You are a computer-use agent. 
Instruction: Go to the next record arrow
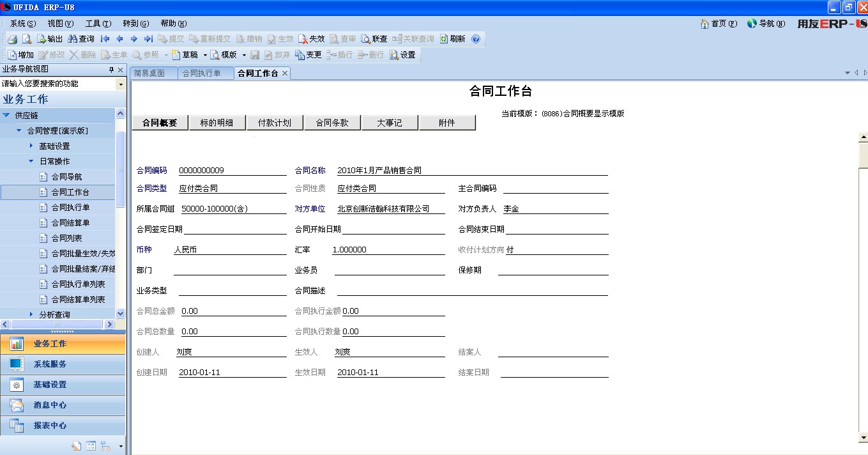[x=134, y=39]
